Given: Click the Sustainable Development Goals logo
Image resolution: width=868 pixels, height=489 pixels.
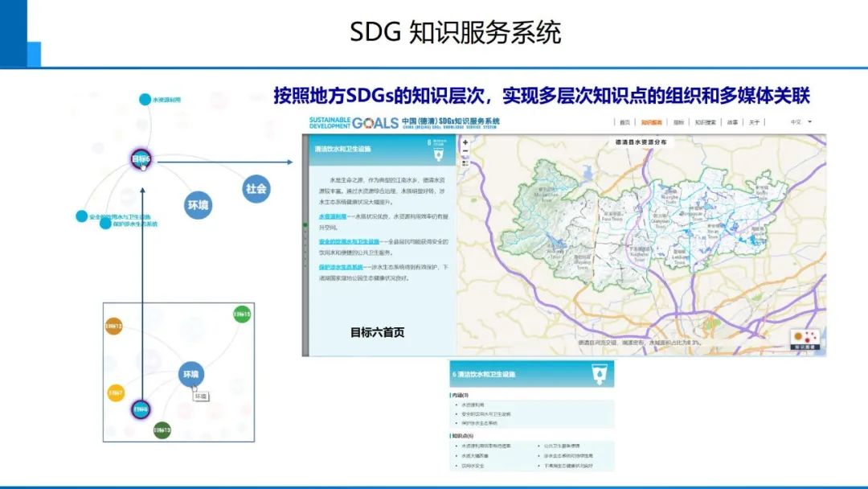Looking at the screenshot, I should click(354, 122).
